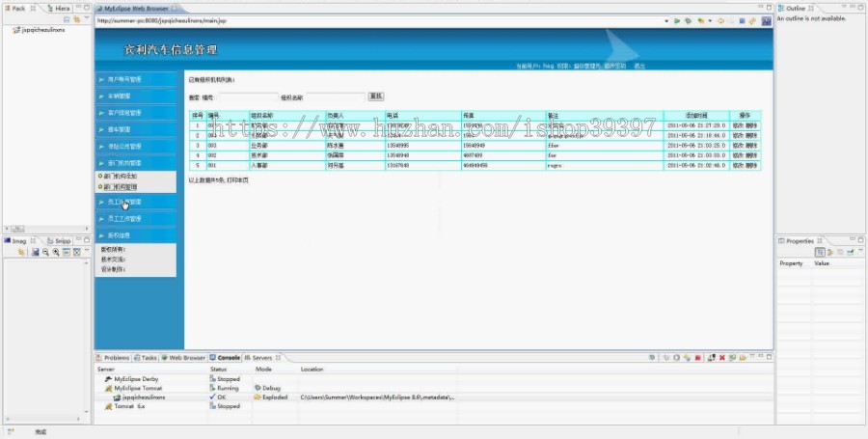This screenshot has width=868, height=439.
Task: Click the red X icon in Servers toolbar
Action: pos(721,358)
